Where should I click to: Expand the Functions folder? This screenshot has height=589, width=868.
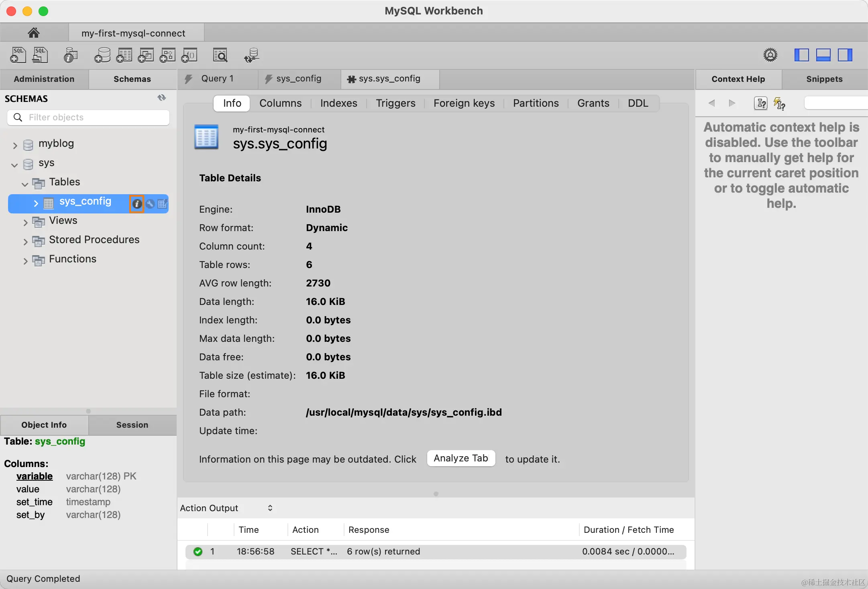pos(25,261)
